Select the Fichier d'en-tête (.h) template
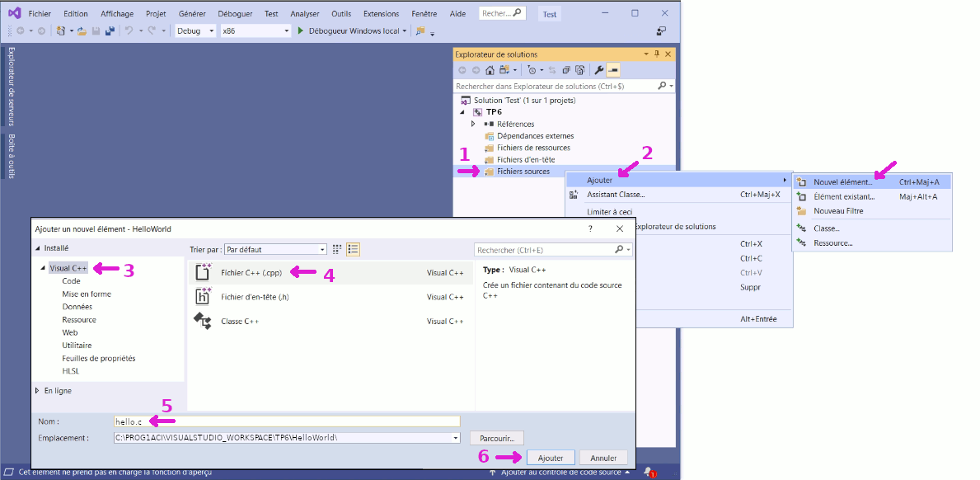This screenshot has width=980, height=480. pos(330,297)
